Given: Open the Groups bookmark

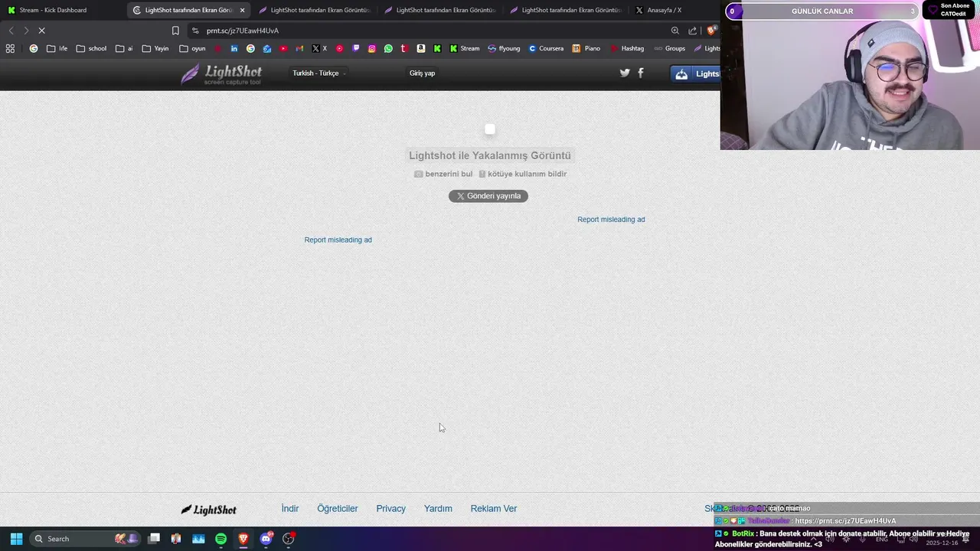Looking at the screenshot, I should coord(670,48).
